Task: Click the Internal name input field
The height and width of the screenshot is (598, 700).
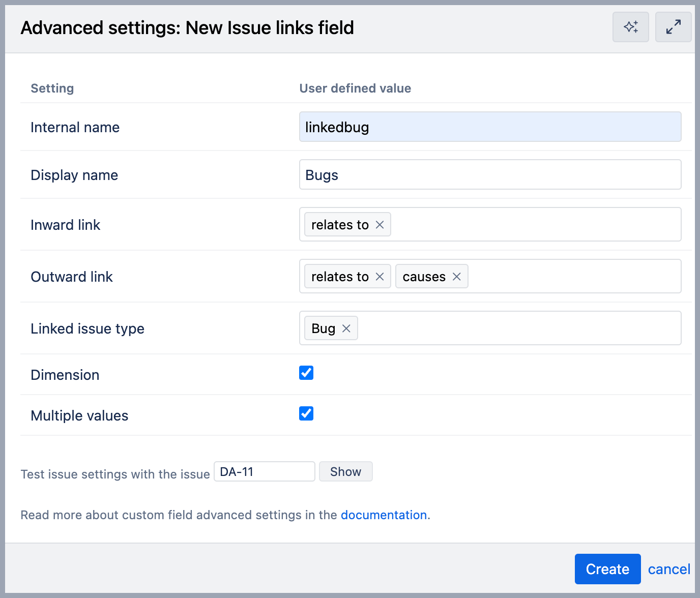Action: (490, 127)
